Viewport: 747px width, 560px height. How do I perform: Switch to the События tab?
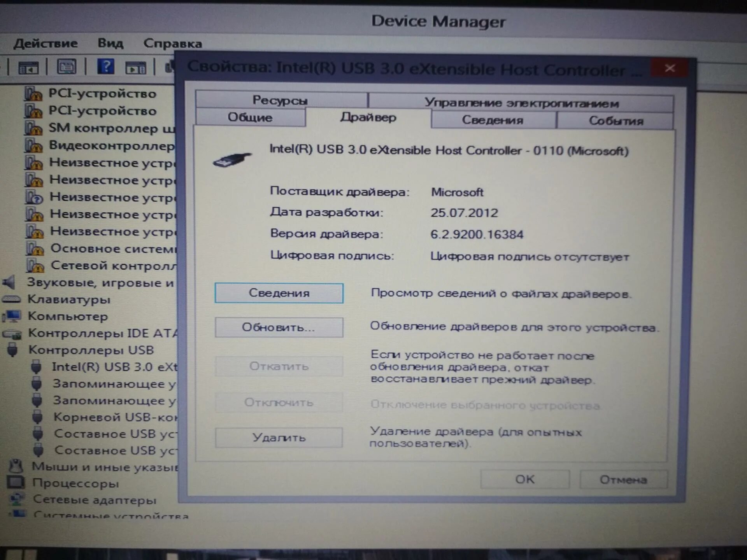[615, 121]
